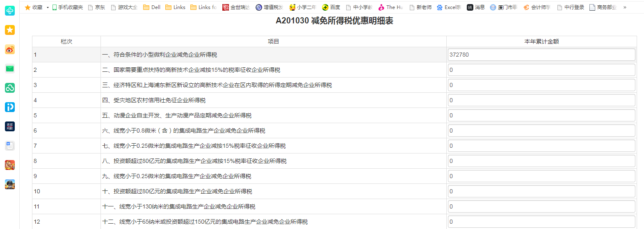Screen dimensions: 644x229
Task: Open the dark blue tax app sidebar icon
Action: pyautogui.click(x=10, y=126)
